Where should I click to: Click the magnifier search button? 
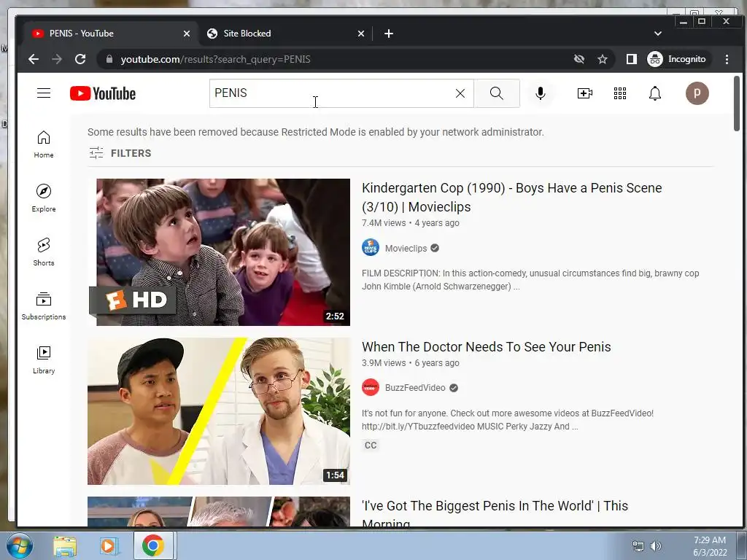(x=496, y=93)
